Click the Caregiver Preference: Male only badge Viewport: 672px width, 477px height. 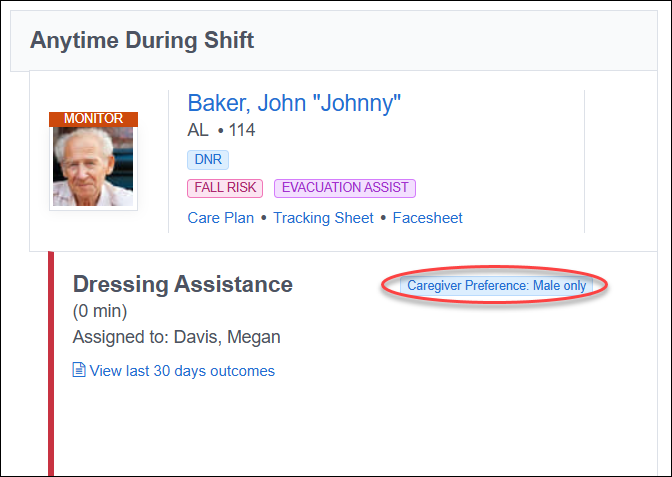coord(496,285)
